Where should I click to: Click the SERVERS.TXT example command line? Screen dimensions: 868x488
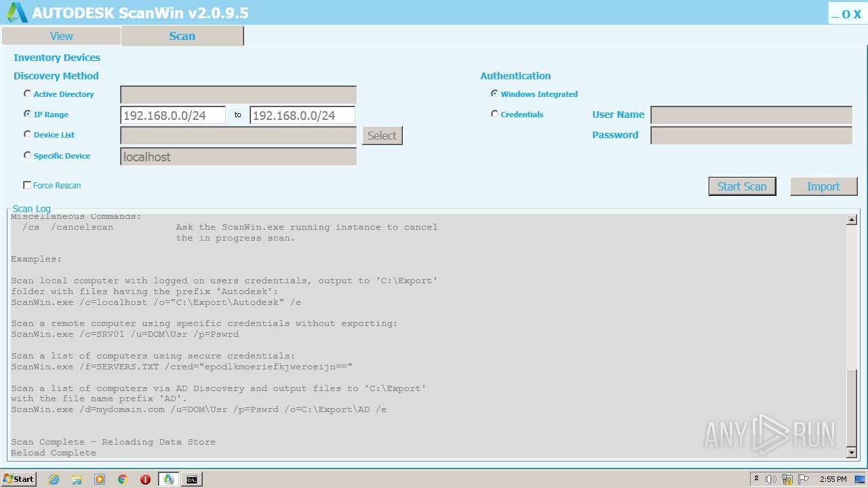click(182, 367)
